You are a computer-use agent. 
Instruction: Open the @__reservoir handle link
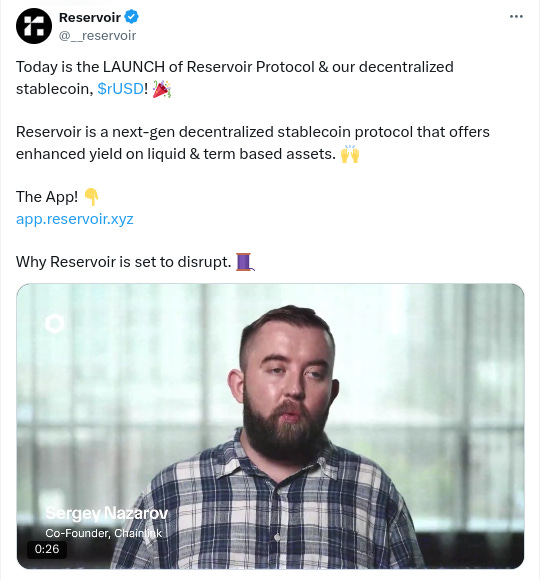98,36
